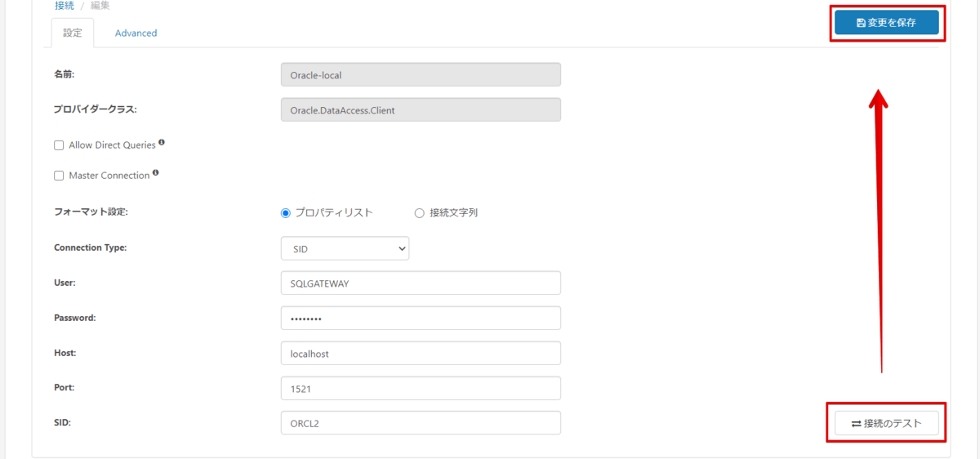Click the info icon beside Master Connection
The height and width of the screenshot is (459, 980).
(156, 173)
